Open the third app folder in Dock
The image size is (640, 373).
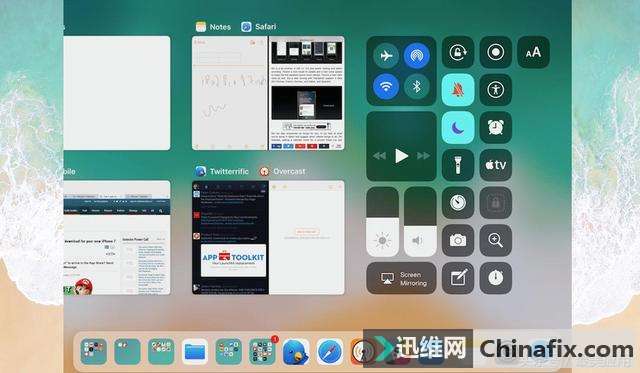click(161, 351)
